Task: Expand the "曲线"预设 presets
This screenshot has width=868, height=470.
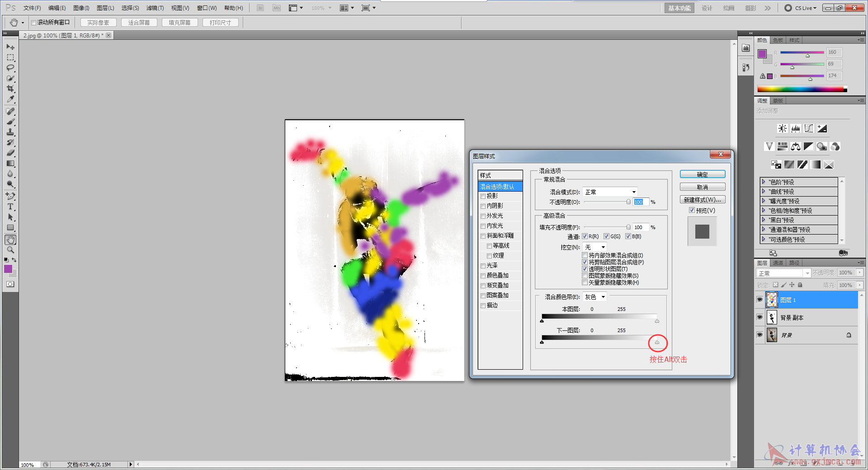Action: point(764,191)
